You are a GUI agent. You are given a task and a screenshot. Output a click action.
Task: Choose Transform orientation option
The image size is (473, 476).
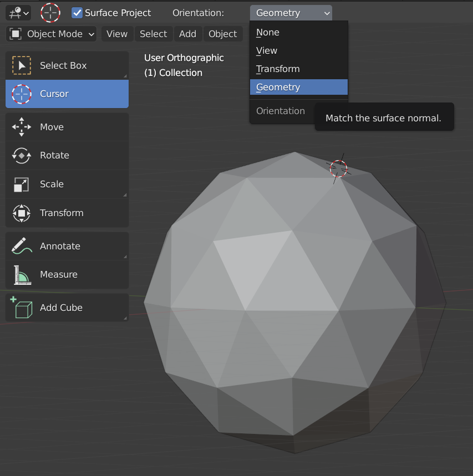pyautogui.click(x=299, y=69)
